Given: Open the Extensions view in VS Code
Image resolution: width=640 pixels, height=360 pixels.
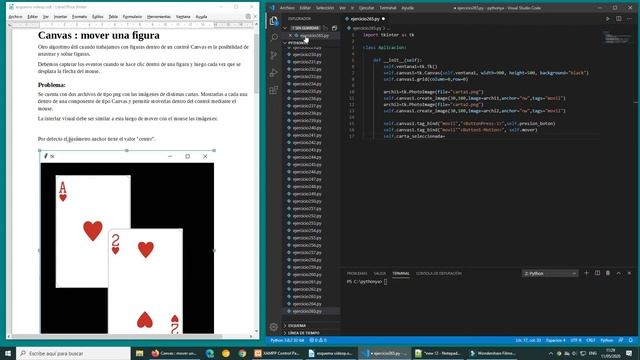Looking at the screenshot, I should pyautogui.click(x=273, y=90).
